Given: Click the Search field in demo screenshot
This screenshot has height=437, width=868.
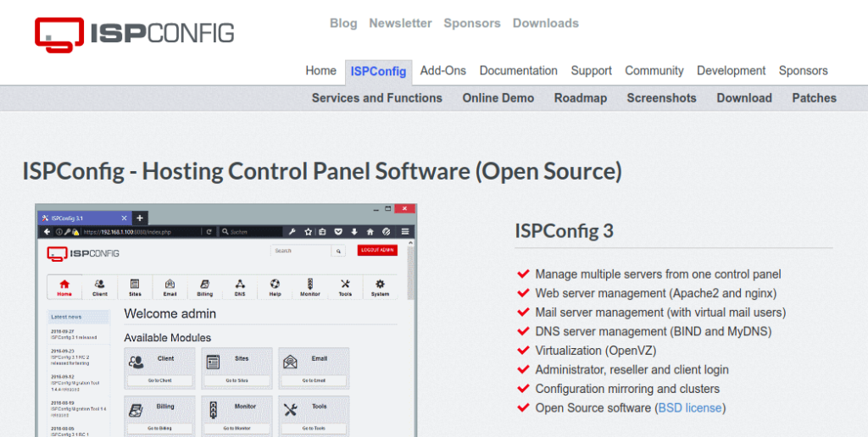Looking at the screenshot, I should (x=301, y=251).
